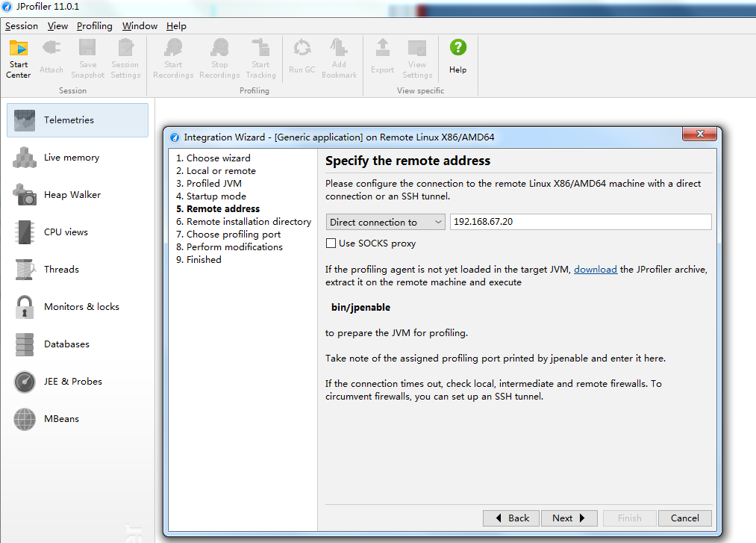Open the View menu

(57, 26)
